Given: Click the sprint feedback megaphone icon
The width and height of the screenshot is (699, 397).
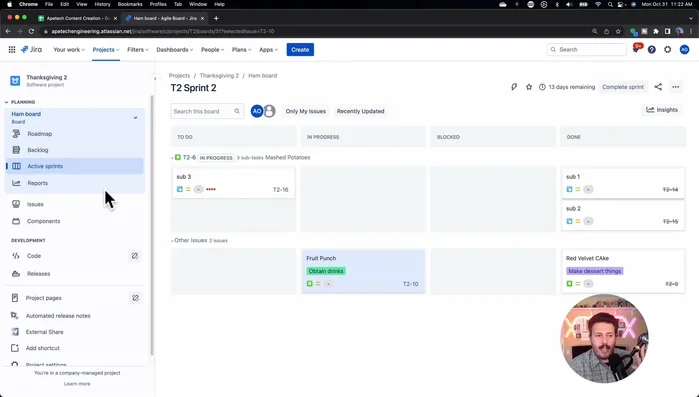Looking at the screenshot, I should pos(514,87).
